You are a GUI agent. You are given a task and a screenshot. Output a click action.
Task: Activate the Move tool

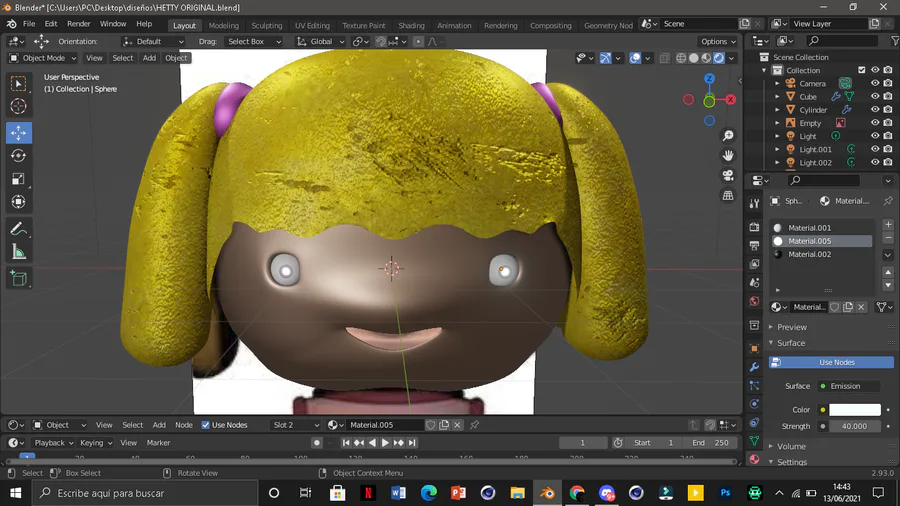18,133
